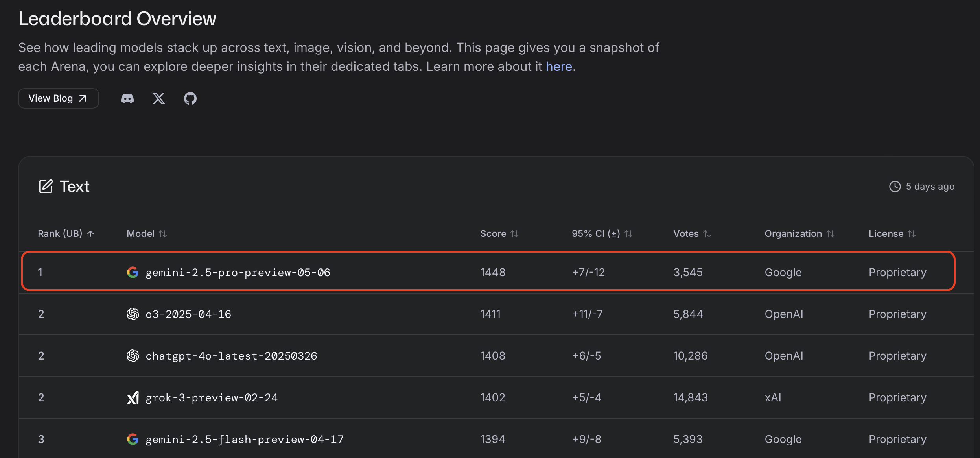Open the GitHub icon link

[x=190, y=98]
